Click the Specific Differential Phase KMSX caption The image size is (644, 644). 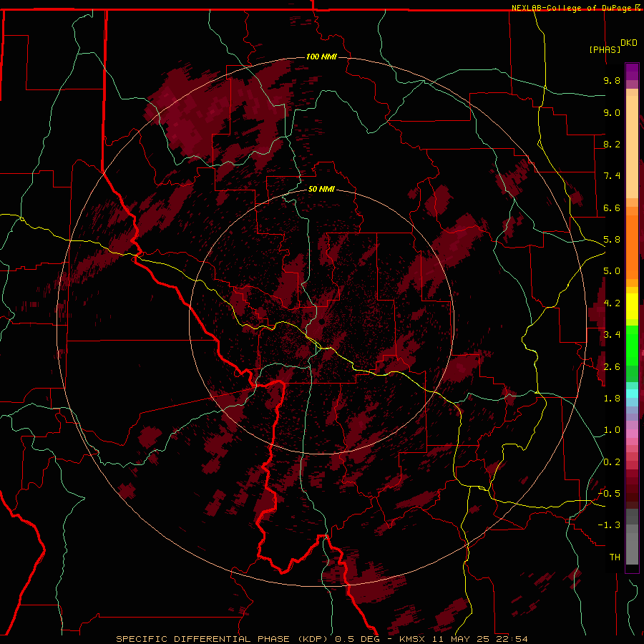[x=321, y=639]
